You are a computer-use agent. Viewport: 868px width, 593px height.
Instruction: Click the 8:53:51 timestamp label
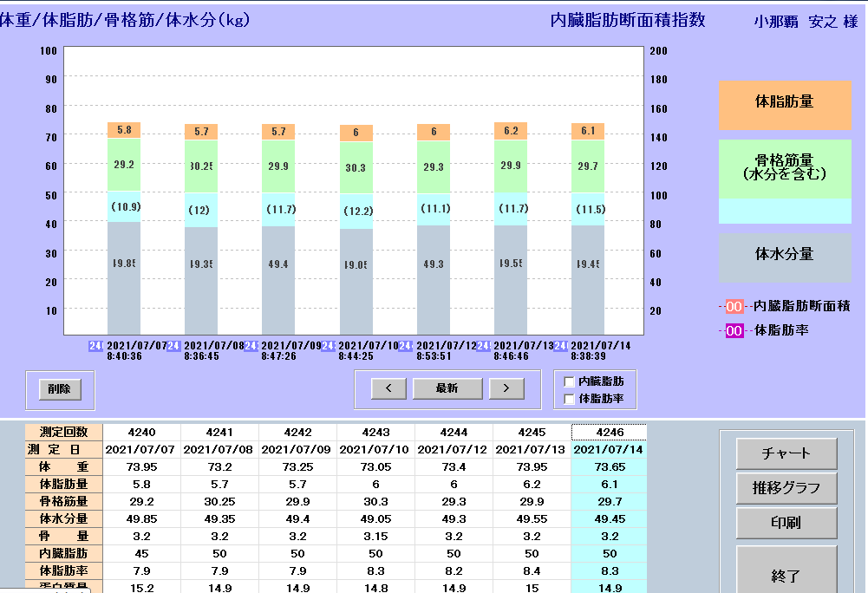tap(434, 356)
